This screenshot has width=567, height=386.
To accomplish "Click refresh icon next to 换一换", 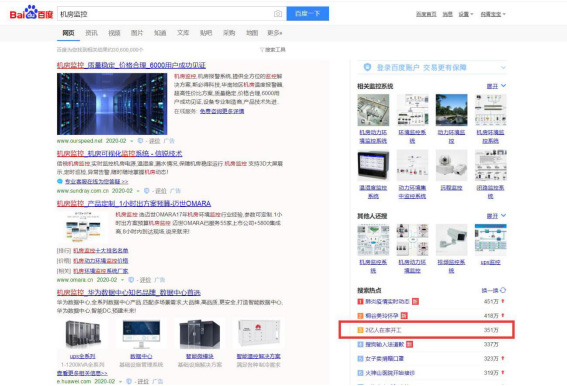I will click(x=503, y=290).
